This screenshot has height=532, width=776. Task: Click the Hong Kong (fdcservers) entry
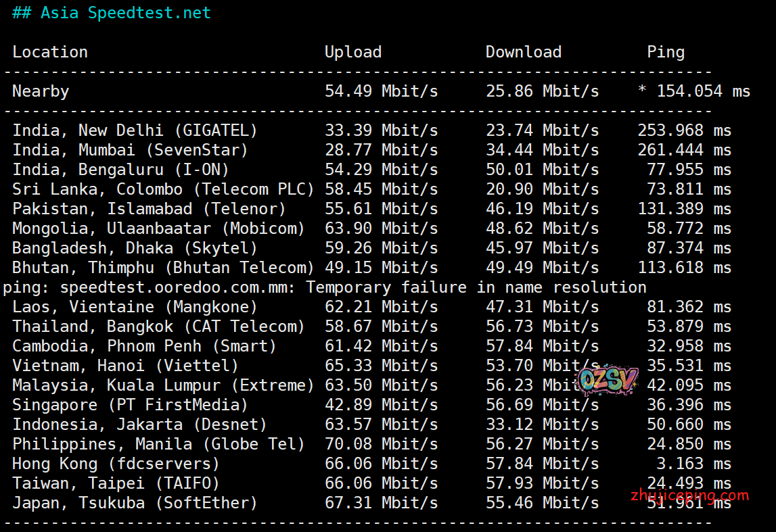[x=116, y=464]
